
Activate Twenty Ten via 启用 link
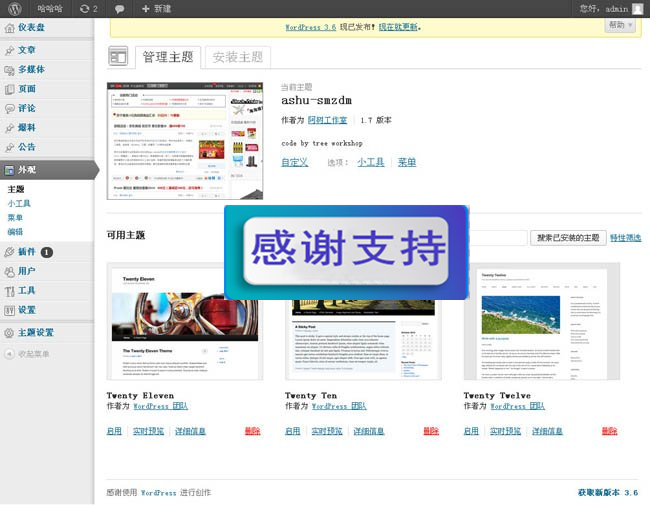coord(293,431)
